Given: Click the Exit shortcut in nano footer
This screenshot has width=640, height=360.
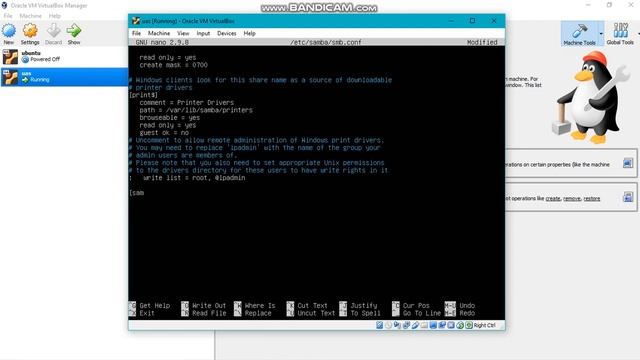Looking at the screenshot, I should point(142,313).
